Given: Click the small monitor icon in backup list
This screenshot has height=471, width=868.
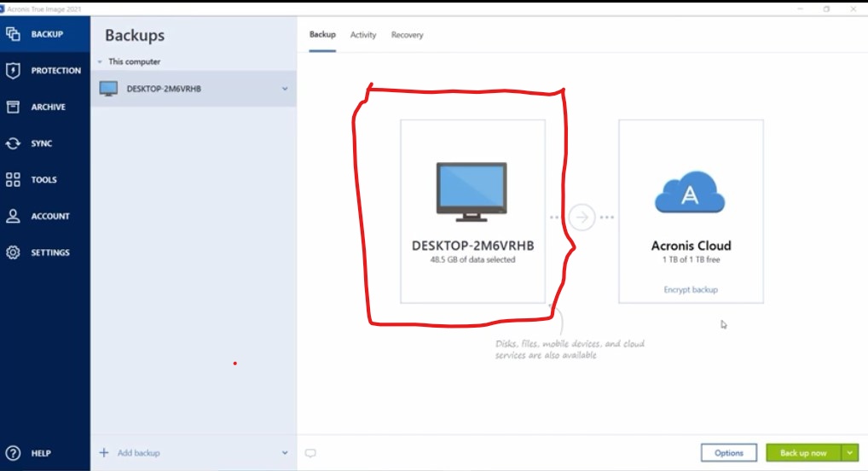Looking at the screenshot, I should (x=108, y=89).
